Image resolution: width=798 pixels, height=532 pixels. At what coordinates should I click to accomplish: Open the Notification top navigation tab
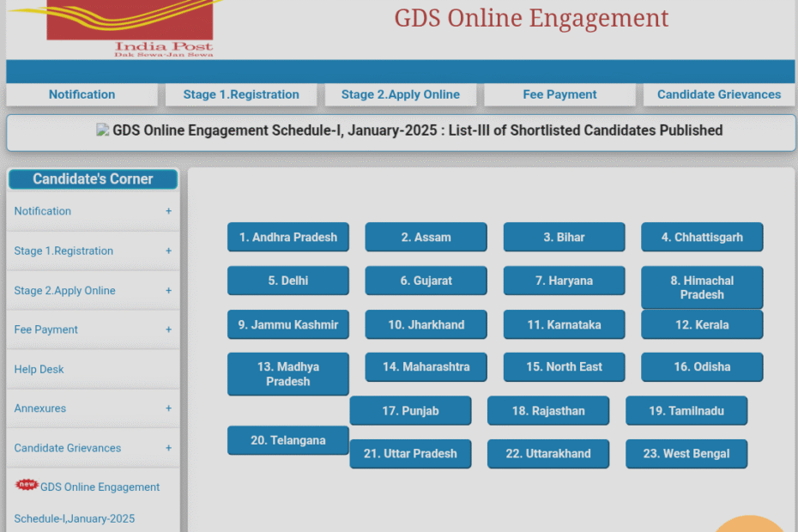click(x=82, y=94)
